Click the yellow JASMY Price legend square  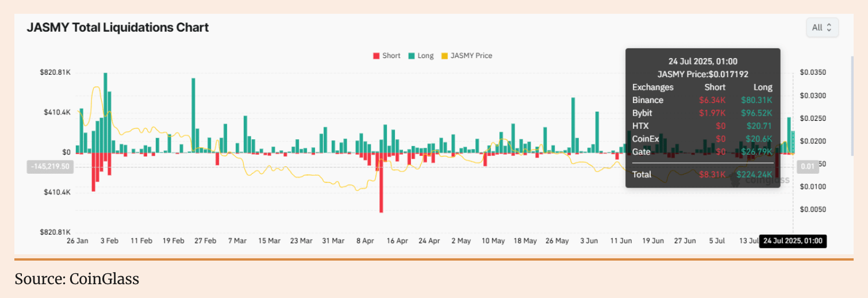tap(444, 56)
